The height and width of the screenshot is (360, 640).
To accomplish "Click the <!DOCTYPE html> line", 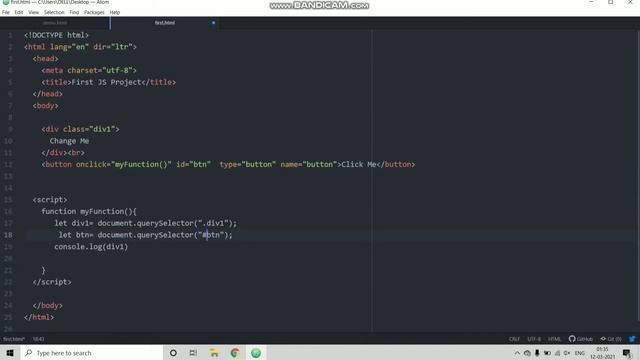I will click(56, 35).
